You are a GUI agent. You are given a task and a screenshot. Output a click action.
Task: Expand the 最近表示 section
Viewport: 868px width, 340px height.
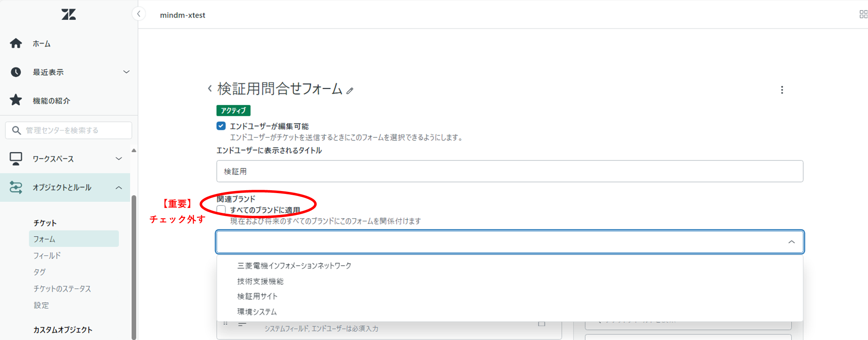pyautogui.click(x=126, y=72)
